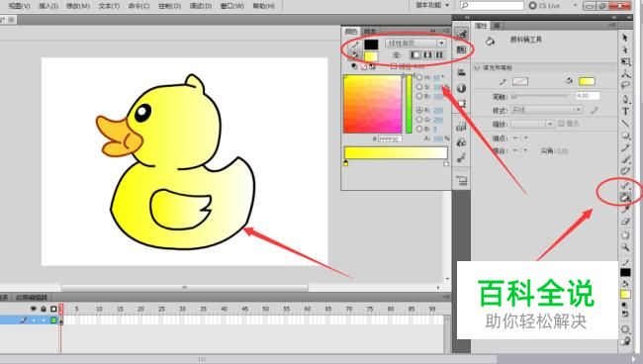Select the Free Transform tool
This screenshot has width=643, height=364.
[x=625, y=61]
